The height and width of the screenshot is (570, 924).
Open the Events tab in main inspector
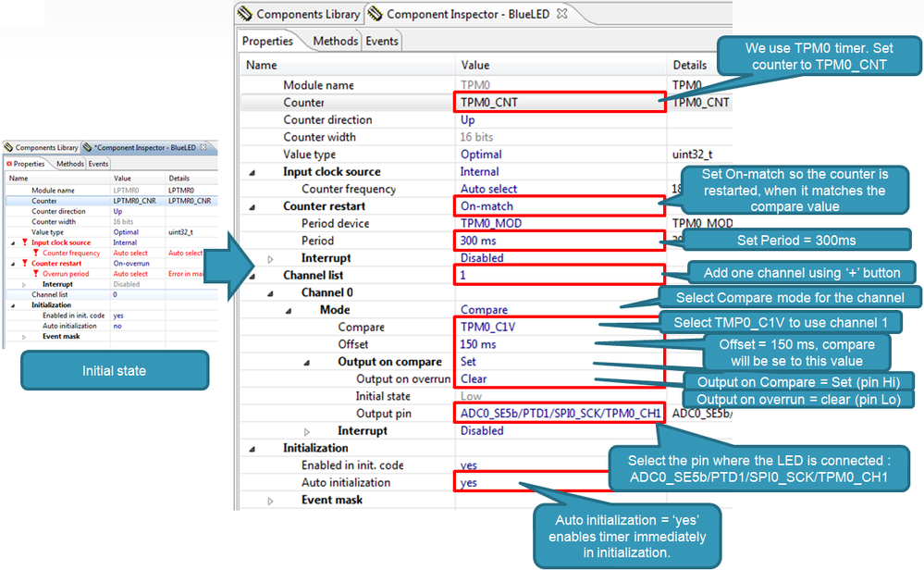coord(382,42)
